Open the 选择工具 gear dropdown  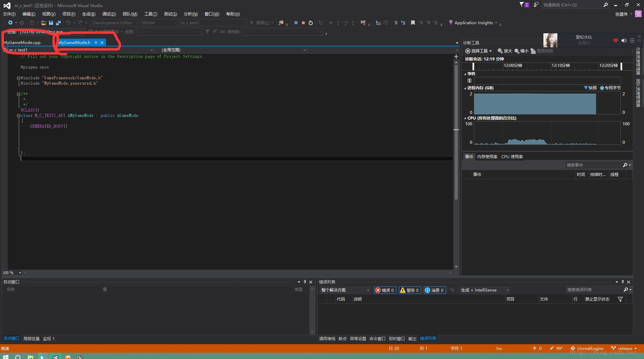tap(478, 51)
